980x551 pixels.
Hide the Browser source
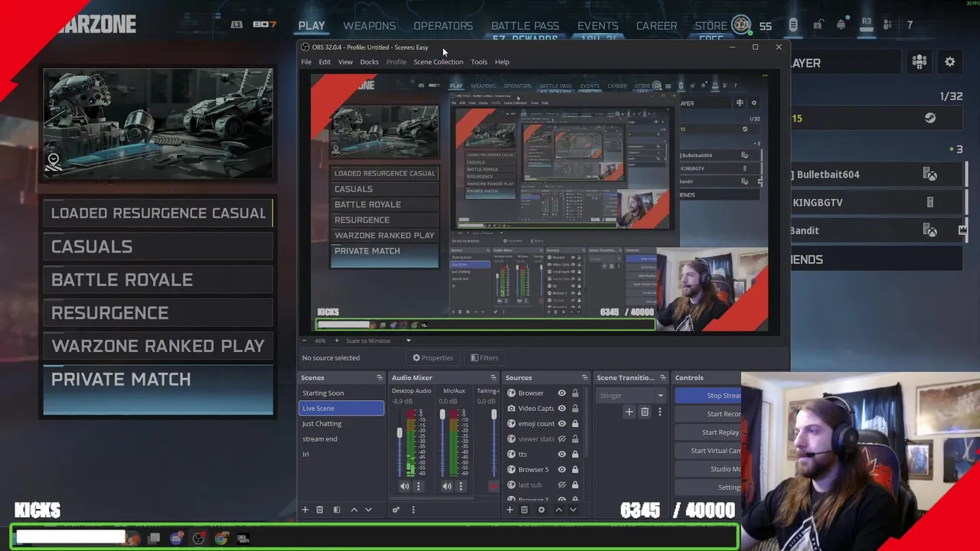pyautogui.click(x=562, y=393)
